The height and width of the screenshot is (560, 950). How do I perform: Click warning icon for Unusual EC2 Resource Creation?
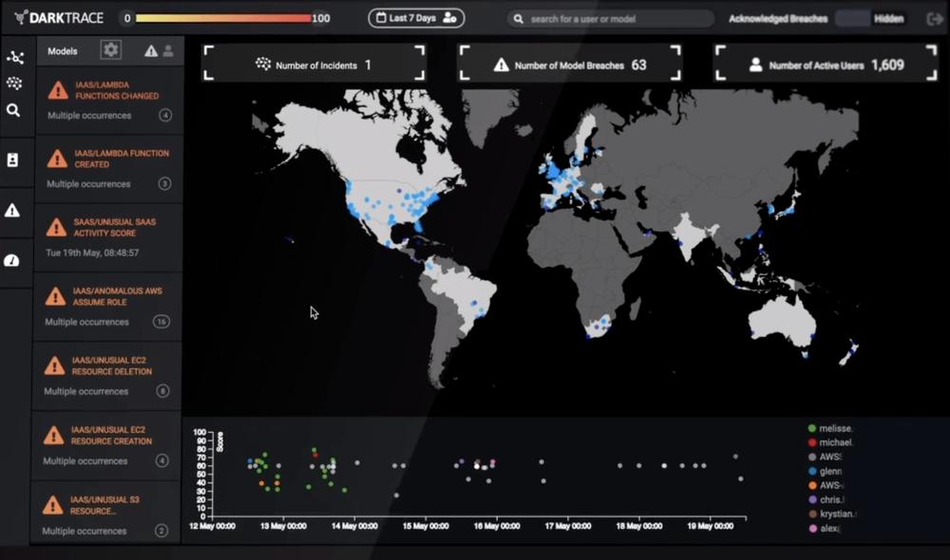[53, 436]
